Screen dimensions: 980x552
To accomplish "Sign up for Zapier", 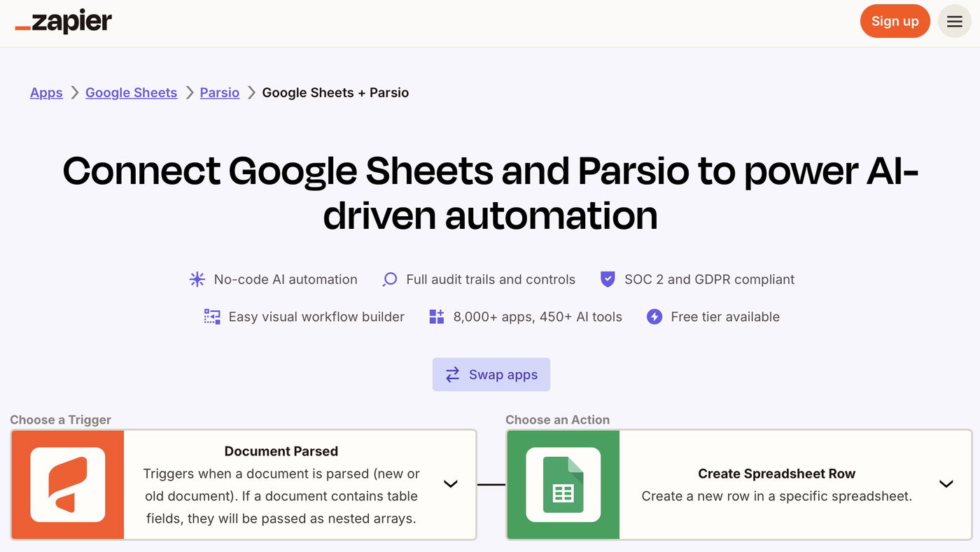I will [x=895, y=21].
